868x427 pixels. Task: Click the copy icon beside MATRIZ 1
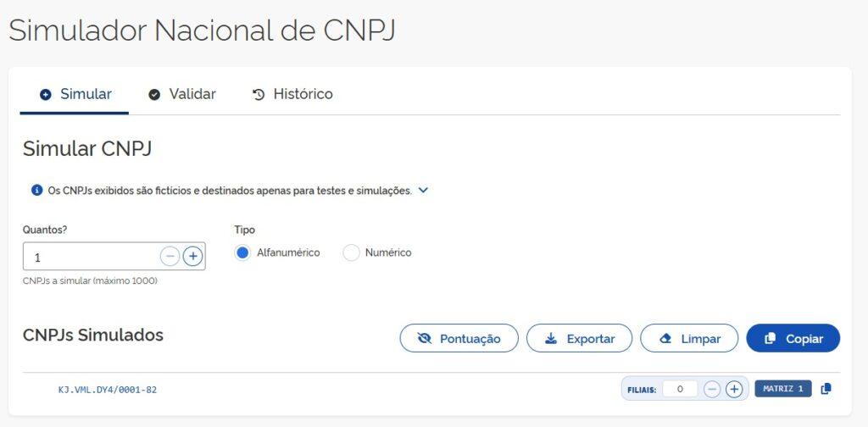tap(826, 389)
